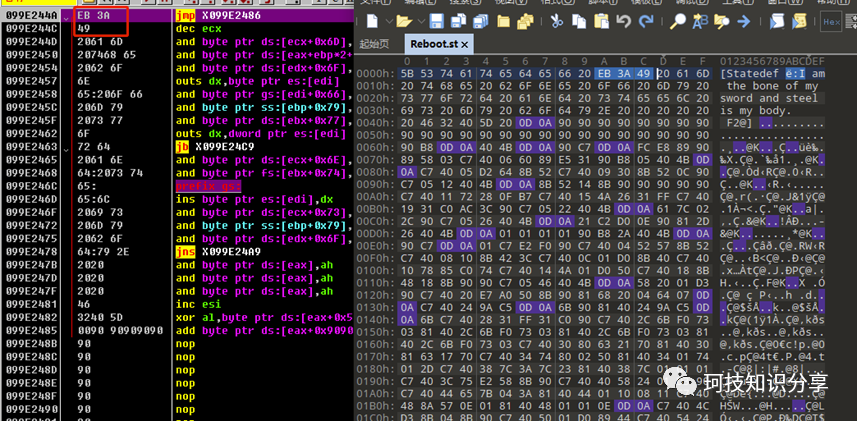Image resolution: width=857 pixels, height=421 pixels.
Task: Run template with yellow scroll icon
Action: coord(799,21)
